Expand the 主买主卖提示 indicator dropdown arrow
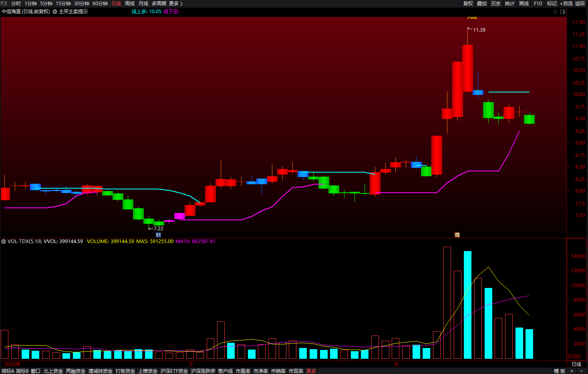Screen dimensions: 588x374 coord(55,12)
